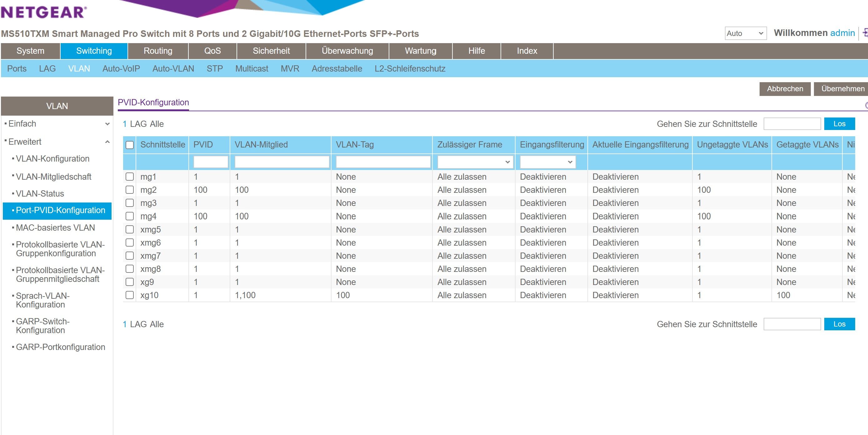Click the bottom LAG filter link

tap(138, 324)
